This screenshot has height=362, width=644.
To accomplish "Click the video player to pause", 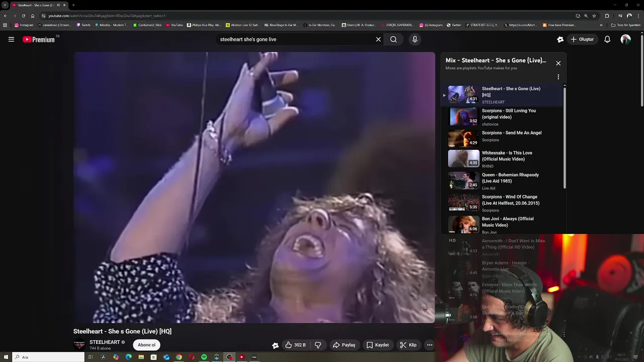I will tap(254, 187).
